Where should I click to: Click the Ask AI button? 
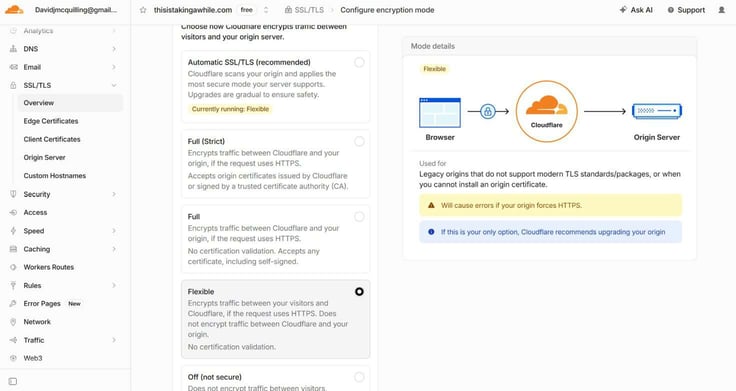click(636, 10)
